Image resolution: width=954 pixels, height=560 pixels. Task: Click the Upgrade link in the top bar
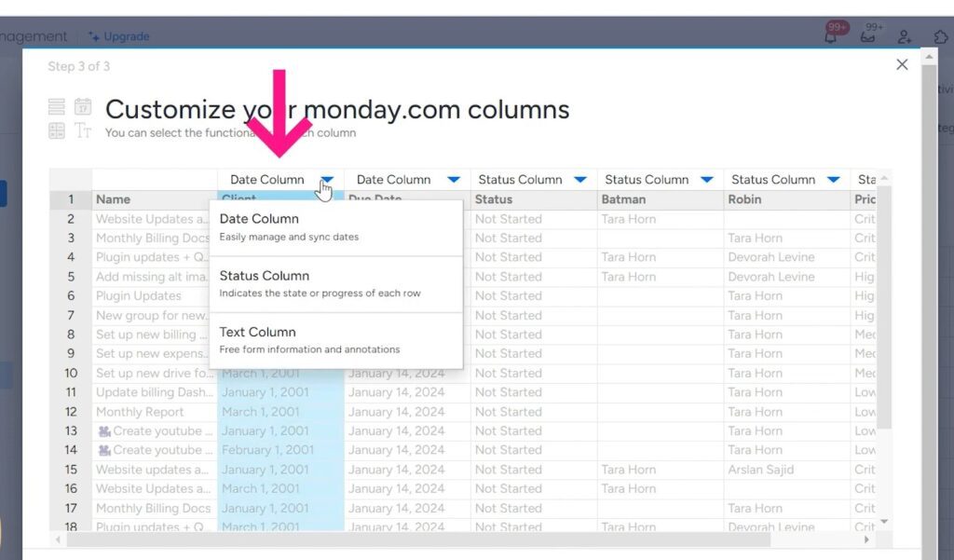coord(118,36)
